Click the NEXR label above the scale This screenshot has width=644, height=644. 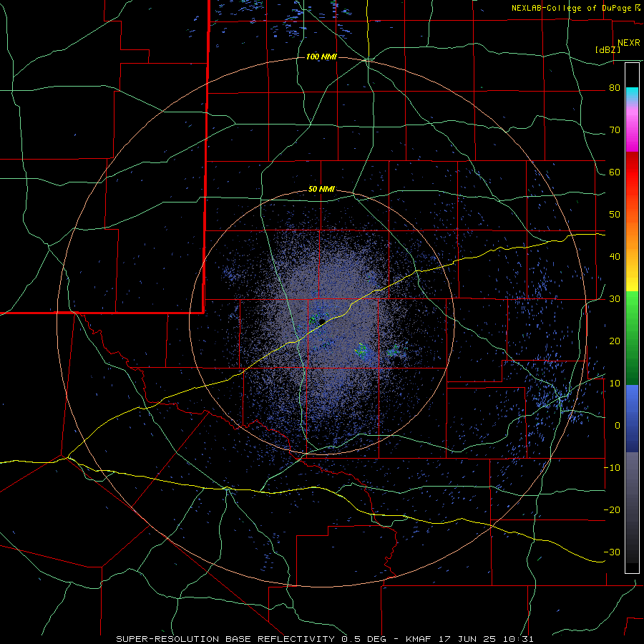point(628,43)
